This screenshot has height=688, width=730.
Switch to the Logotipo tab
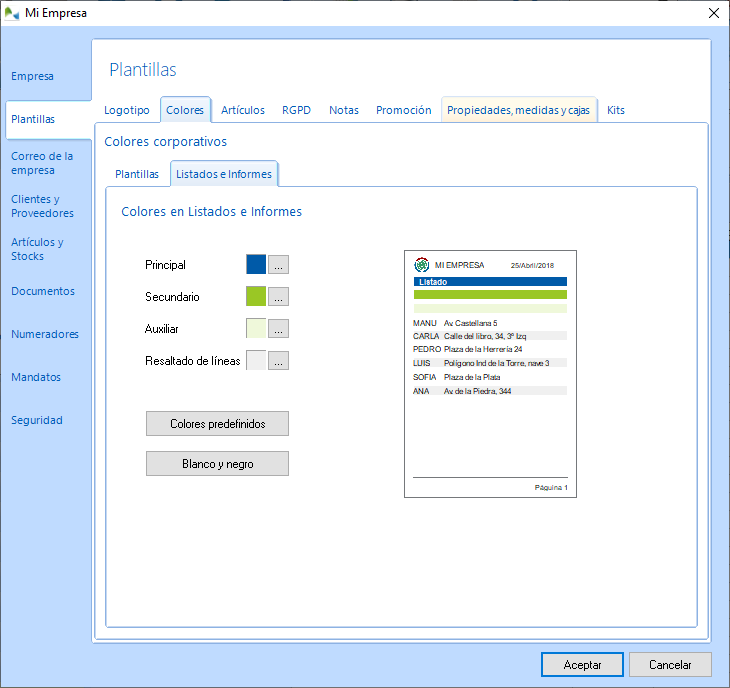click(x=127, y=110)
